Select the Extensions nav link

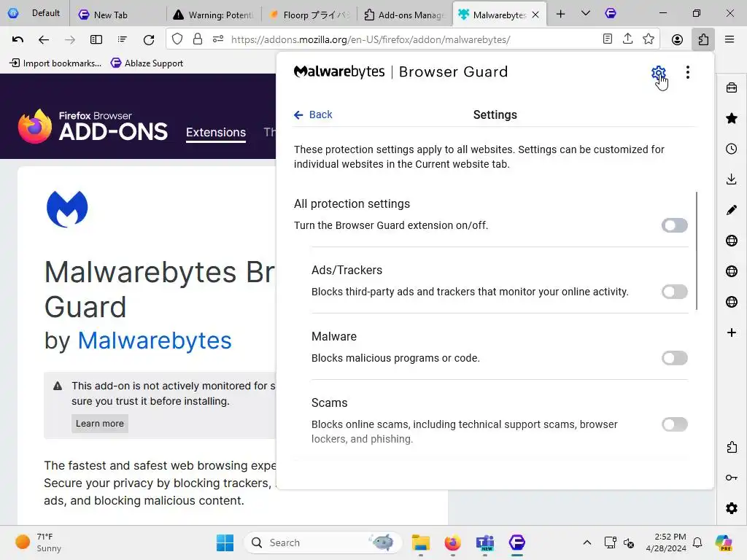(x=216, y=133)
